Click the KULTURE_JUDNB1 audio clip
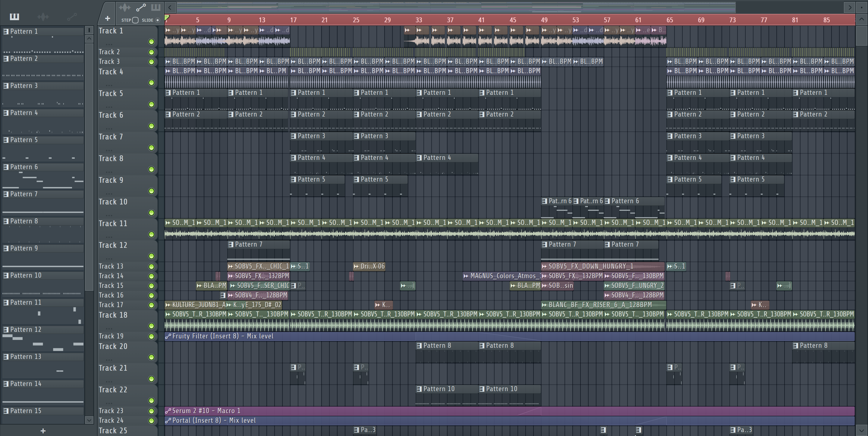The width and height of the screenshot is (868, 436). (195, 305)
